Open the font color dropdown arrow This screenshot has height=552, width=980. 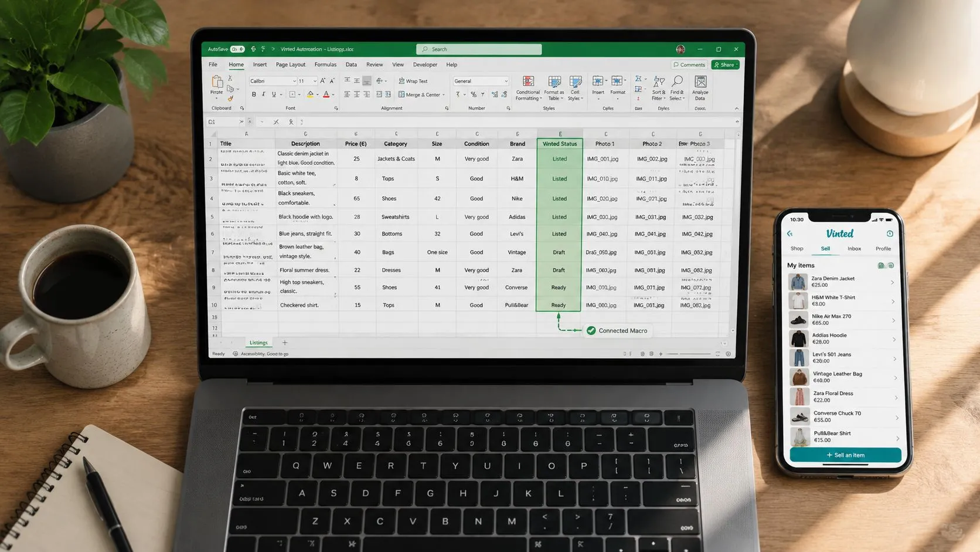click(x=334, y=95)
